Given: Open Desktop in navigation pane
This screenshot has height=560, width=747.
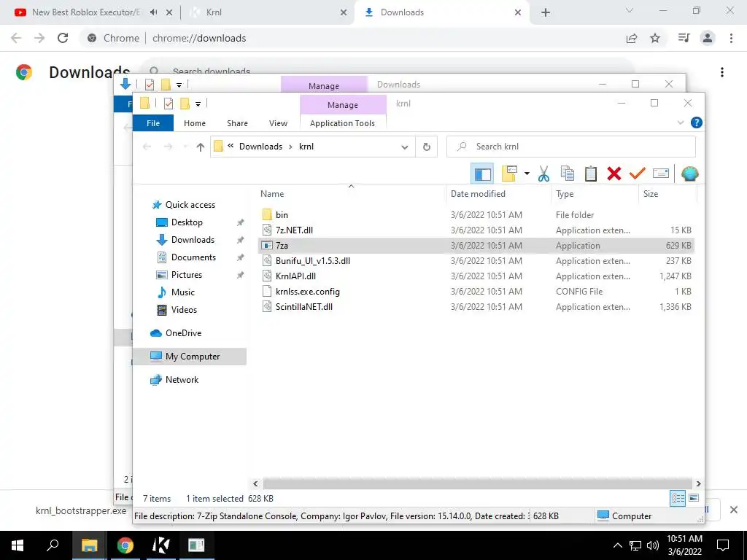Looking at the screenshot, I should pos(187,222).
